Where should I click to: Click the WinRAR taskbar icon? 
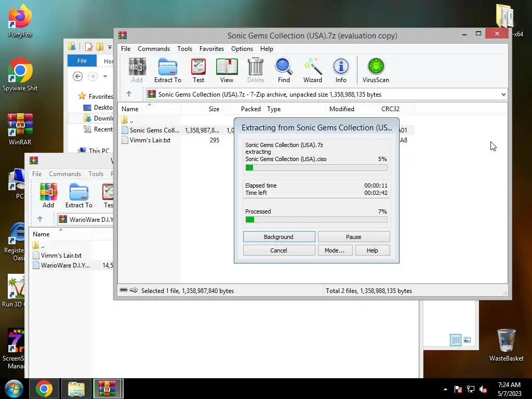(x=107, y=389)
